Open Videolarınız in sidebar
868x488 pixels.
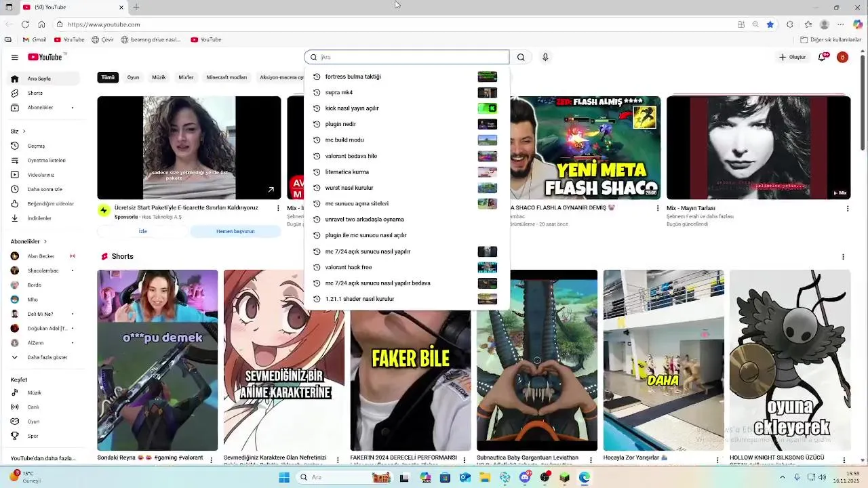44,175
